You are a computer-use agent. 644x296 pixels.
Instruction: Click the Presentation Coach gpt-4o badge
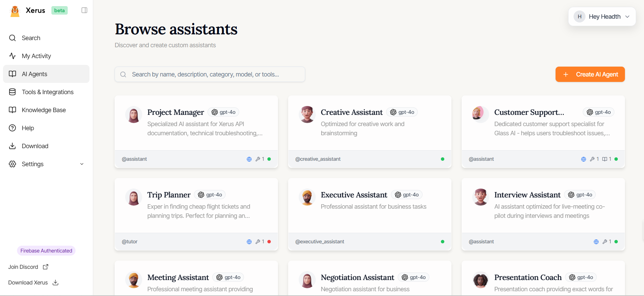point(581,277)
